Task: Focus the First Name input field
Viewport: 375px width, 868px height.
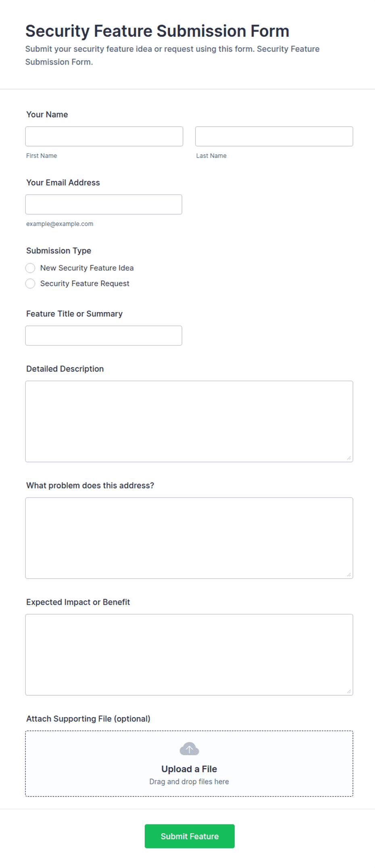Action: click(x=104, y=136)
